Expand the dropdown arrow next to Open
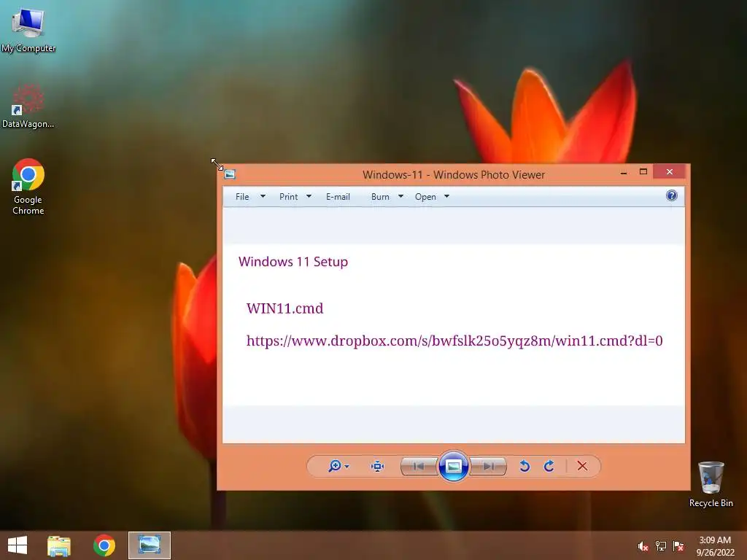 click(447, 196)
